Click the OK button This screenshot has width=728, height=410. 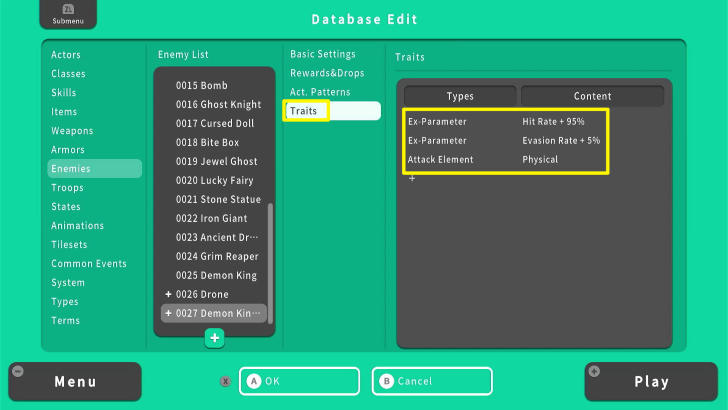pyautogui.click(x=299, y=381)
